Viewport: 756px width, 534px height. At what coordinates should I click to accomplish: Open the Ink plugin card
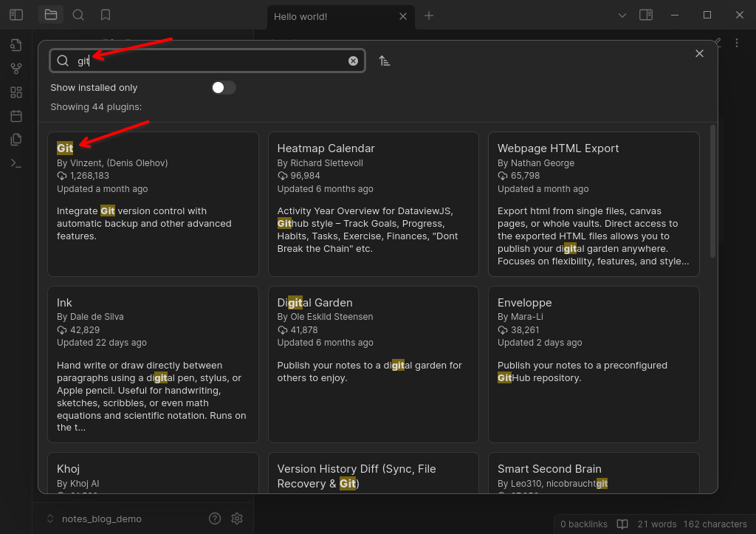click(x=153, y=364)
